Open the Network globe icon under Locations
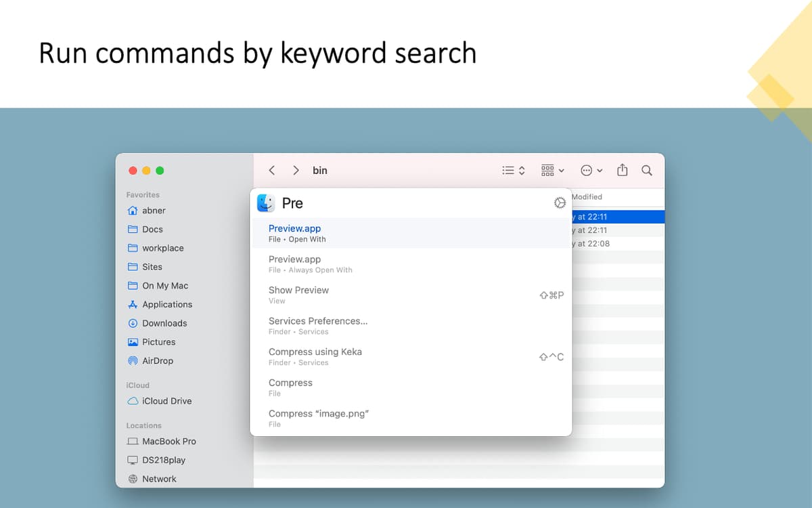This screenshot has width=812, height=508. [x=134, y=479]
